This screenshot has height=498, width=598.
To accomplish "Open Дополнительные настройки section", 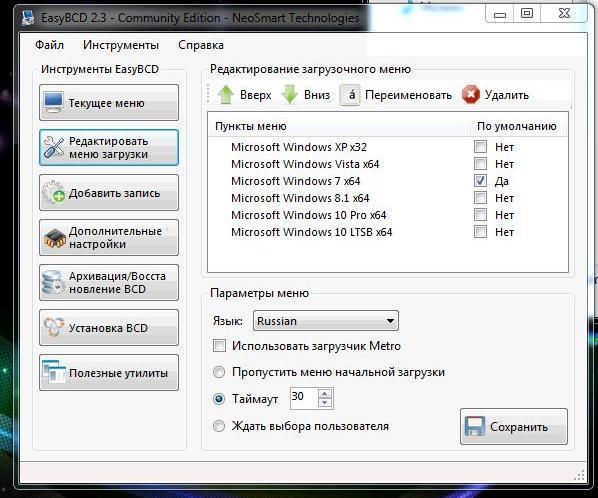I will (109, 238).
